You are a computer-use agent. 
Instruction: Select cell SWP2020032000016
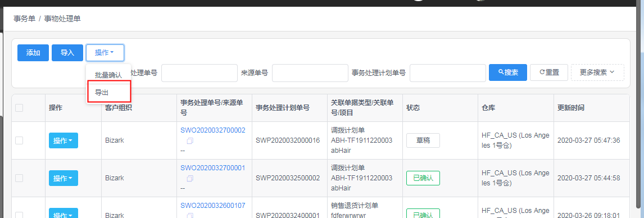click(288, 140)
